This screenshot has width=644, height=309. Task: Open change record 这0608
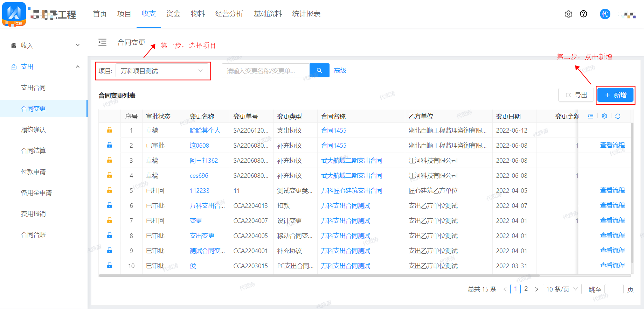tap(199, 146)
